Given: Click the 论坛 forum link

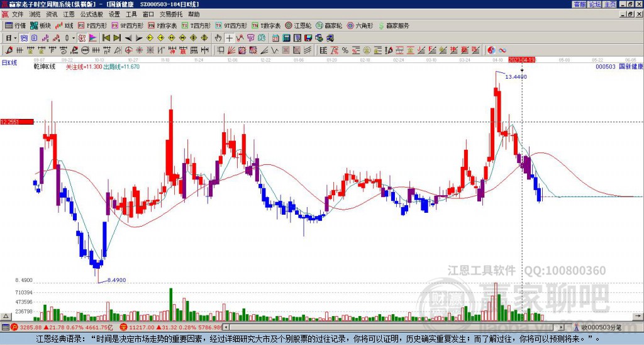Looking at the screenshot, I should click(x=594, y=4).
